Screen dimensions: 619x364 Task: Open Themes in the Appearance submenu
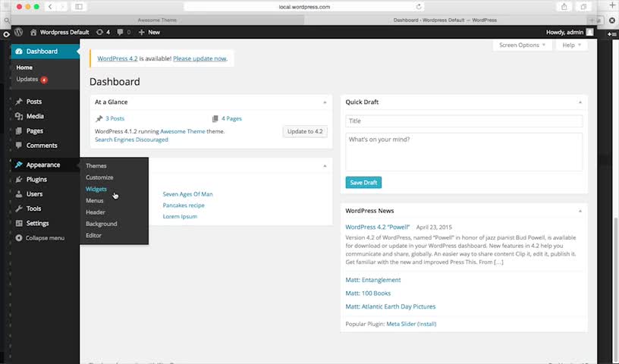96,165
